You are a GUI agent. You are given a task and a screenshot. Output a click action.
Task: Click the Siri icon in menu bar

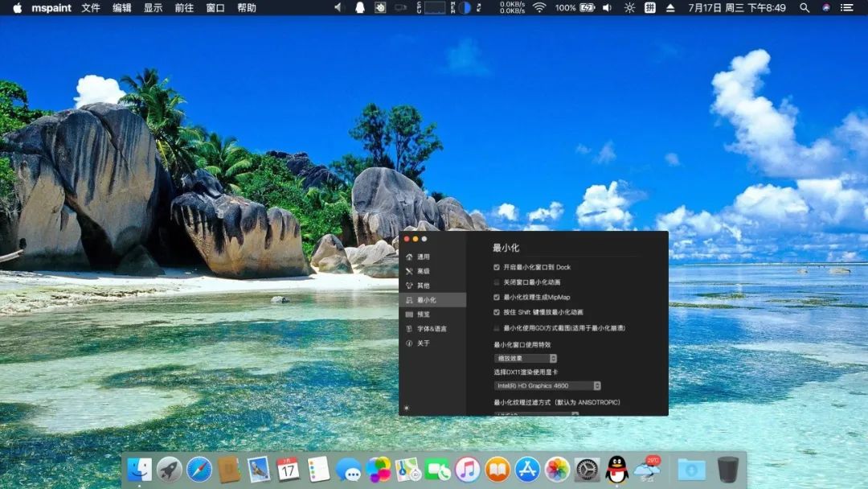click(826, 8)
